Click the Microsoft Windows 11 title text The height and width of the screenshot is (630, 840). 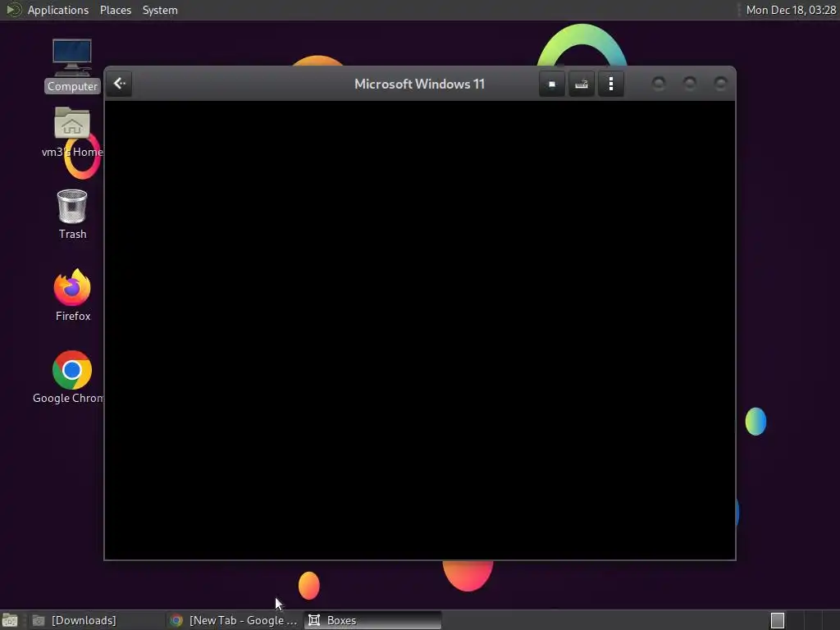click(419, 84)
